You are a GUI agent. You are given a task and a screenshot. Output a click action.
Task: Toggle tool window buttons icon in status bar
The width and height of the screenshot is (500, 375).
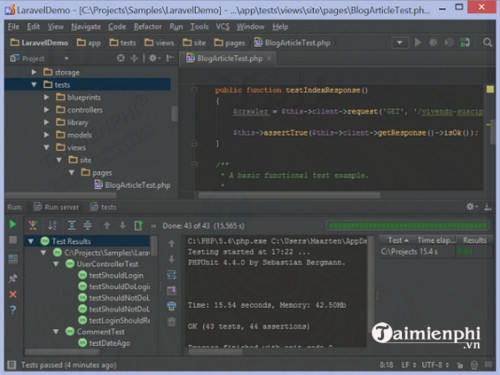point(12,365)
